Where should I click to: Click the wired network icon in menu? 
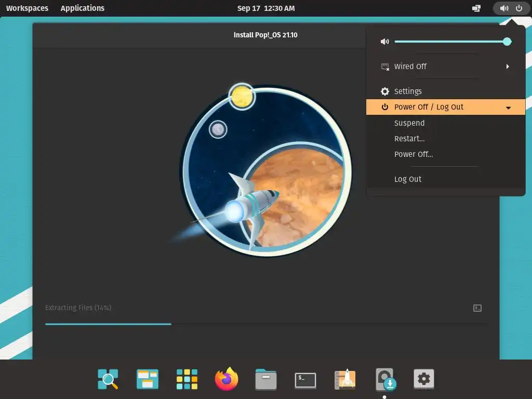coord(385,66)
